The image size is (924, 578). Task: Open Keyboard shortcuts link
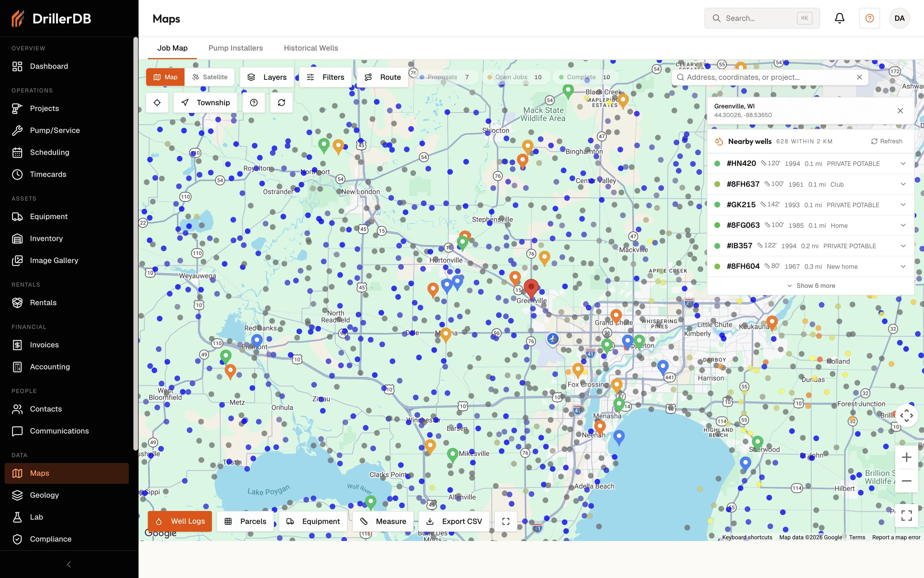tap(747, 537)
